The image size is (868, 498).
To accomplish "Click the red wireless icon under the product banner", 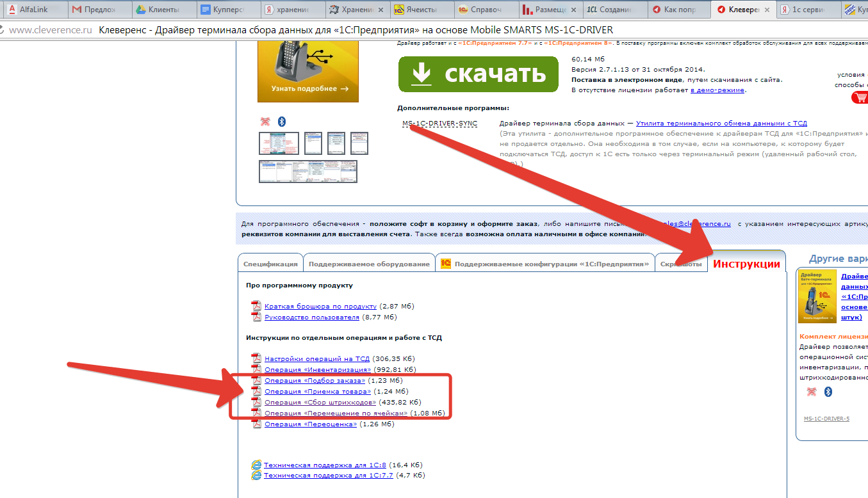I will (x=265, y=122).
